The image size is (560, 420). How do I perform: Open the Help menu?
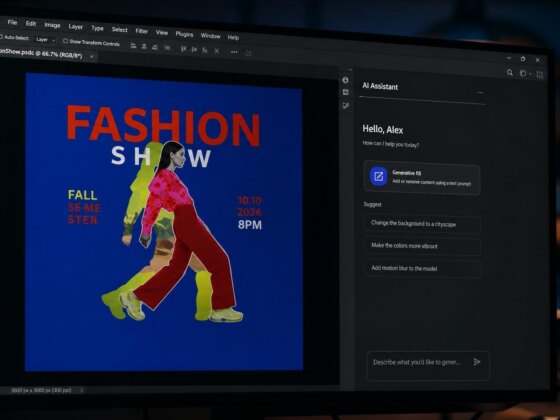click(x=233, y=37)
